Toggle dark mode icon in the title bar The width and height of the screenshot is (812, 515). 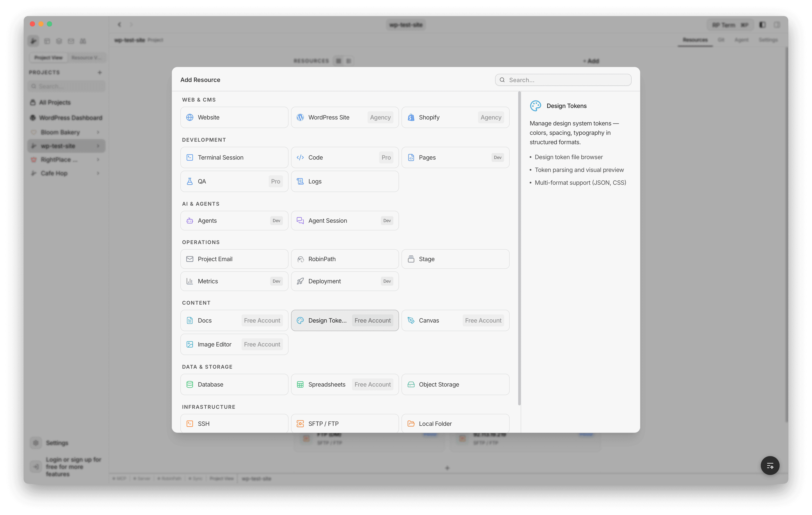click(762, 25)
